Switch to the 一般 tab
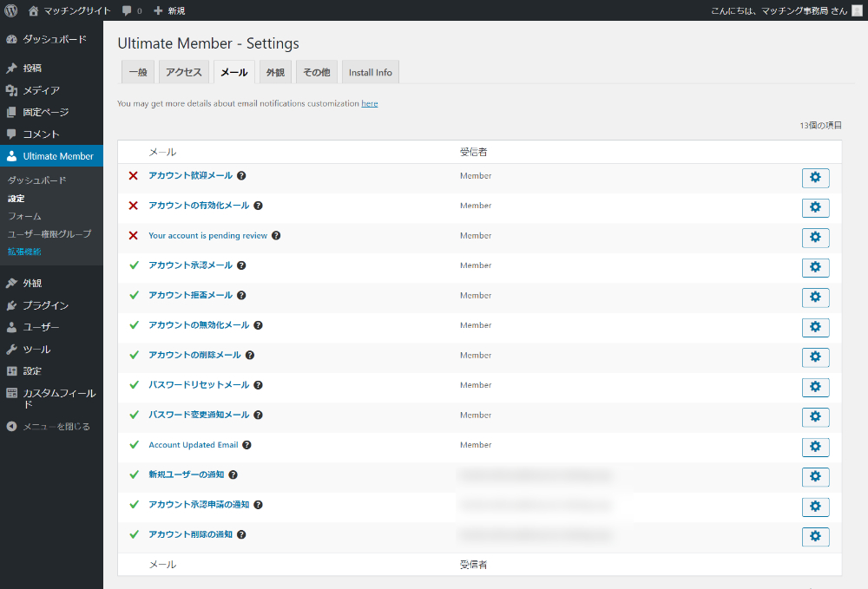The image size is (868, 589). tap(138, 73)
